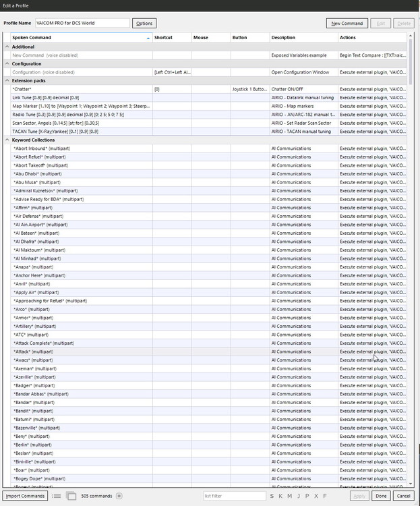Screen dimensions: 420x506
Task: Sort by the Button column header
Action: click(x=250, y=37)
